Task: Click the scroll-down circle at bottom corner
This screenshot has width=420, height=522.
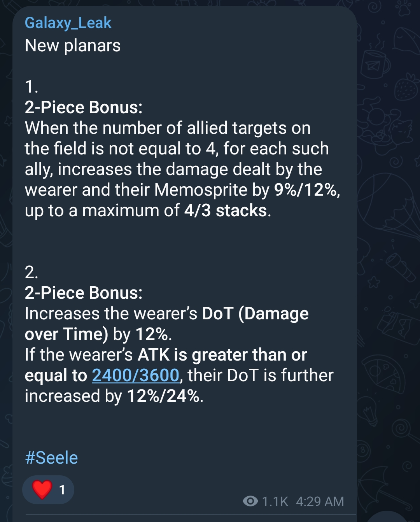Action: [393, 517]
